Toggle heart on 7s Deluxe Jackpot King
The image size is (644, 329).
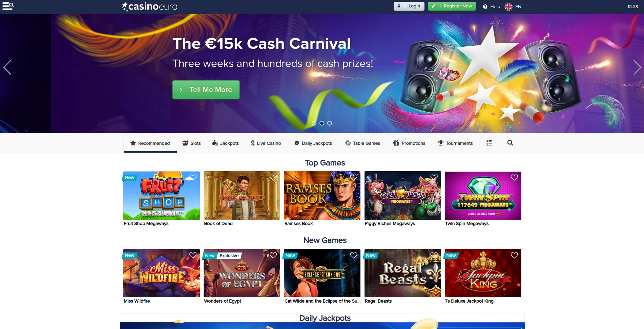pyautogui.click(x=514, y=255)
